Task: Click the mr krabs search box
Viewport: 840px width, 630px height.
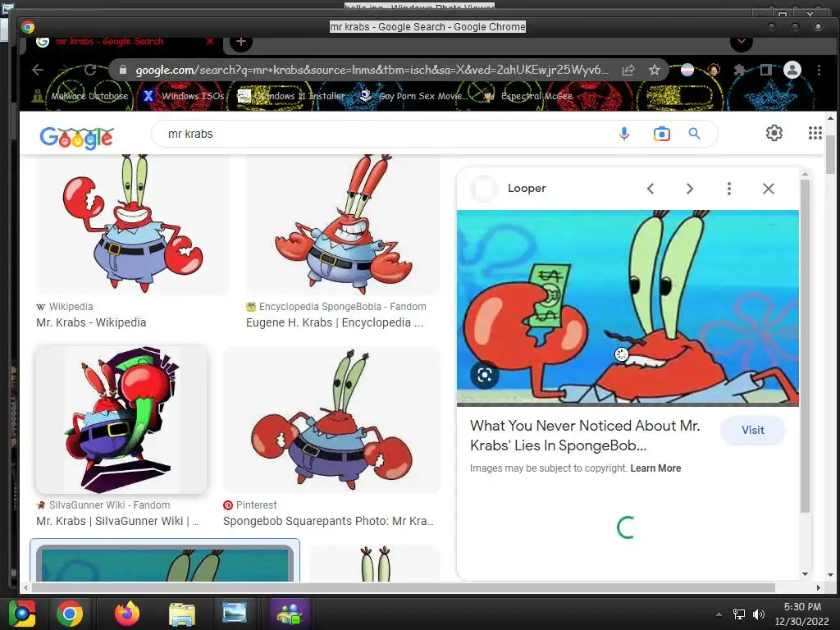Action: [386, 134]
